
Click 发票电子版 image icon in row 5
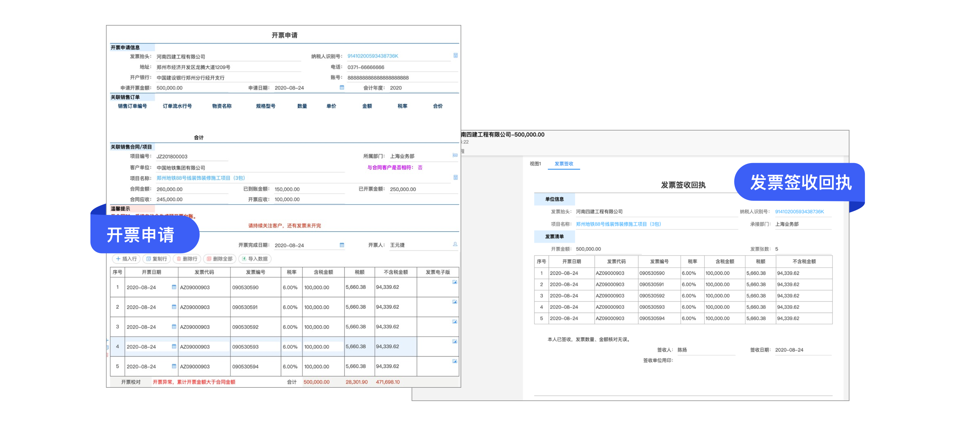coord(455,361)
